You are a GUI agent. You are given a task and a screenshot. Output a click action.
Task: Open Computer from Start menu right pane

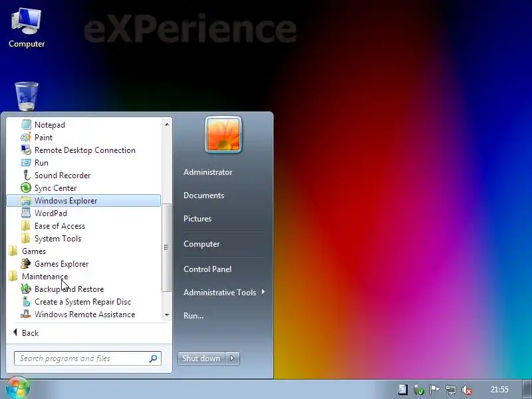[x=201, y=244]
